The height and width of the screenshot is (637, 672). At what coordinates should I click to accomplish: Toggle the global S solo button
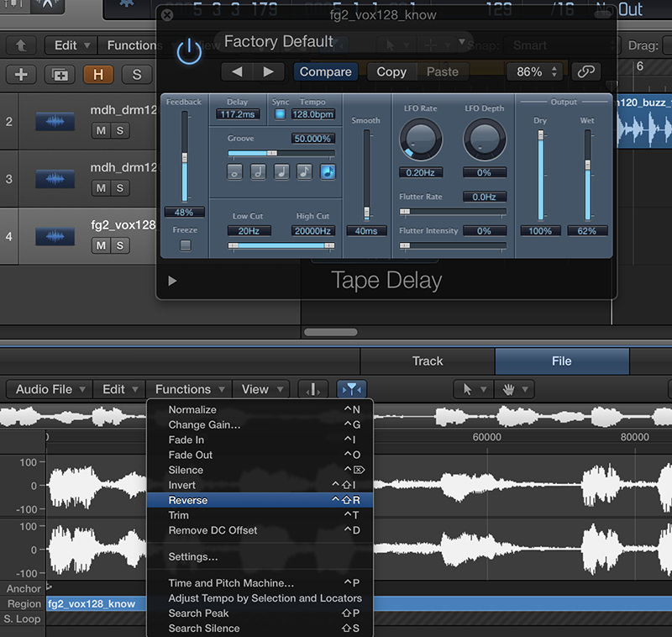[x=137, y=75]
